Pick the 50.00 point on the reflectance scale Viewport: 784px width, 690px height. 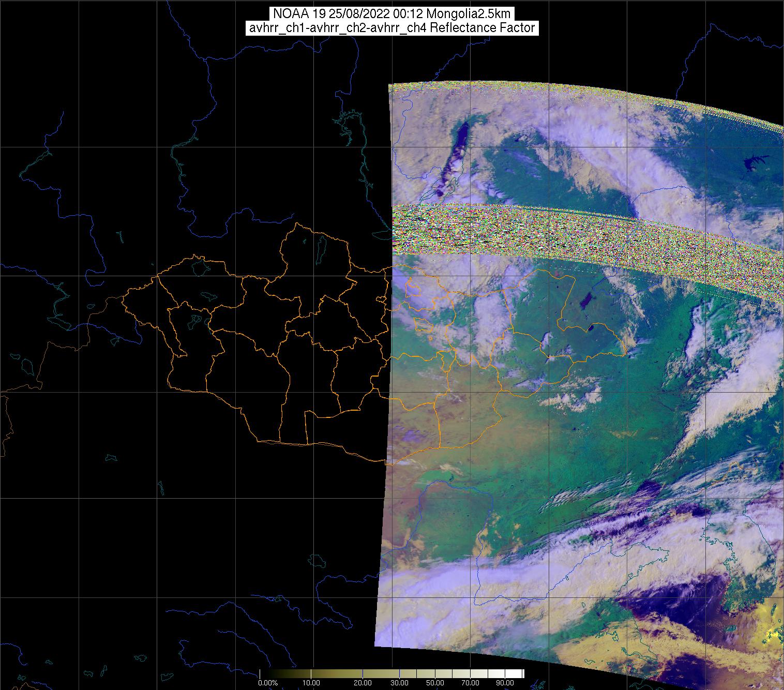tap(436, 683)
